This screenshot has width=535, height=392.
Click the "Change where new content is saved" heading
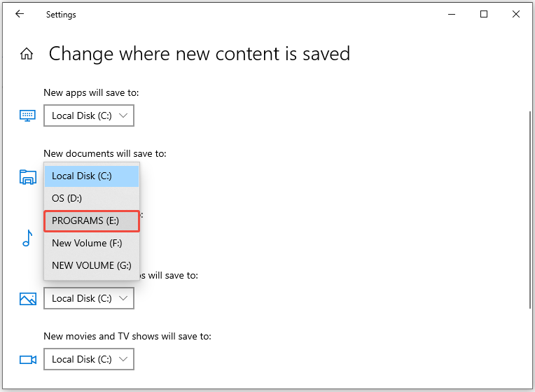click(x=199, y=54)
